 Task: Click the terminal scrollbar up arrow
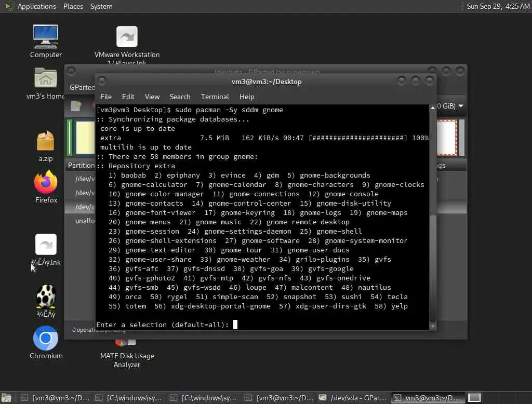click(433, 108)
